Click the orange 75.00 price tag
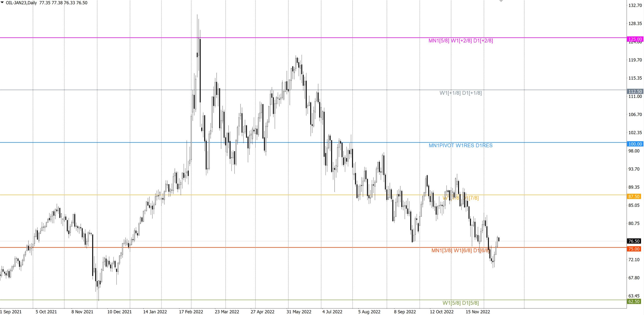The image size is (644, 315). click(634, 249)
